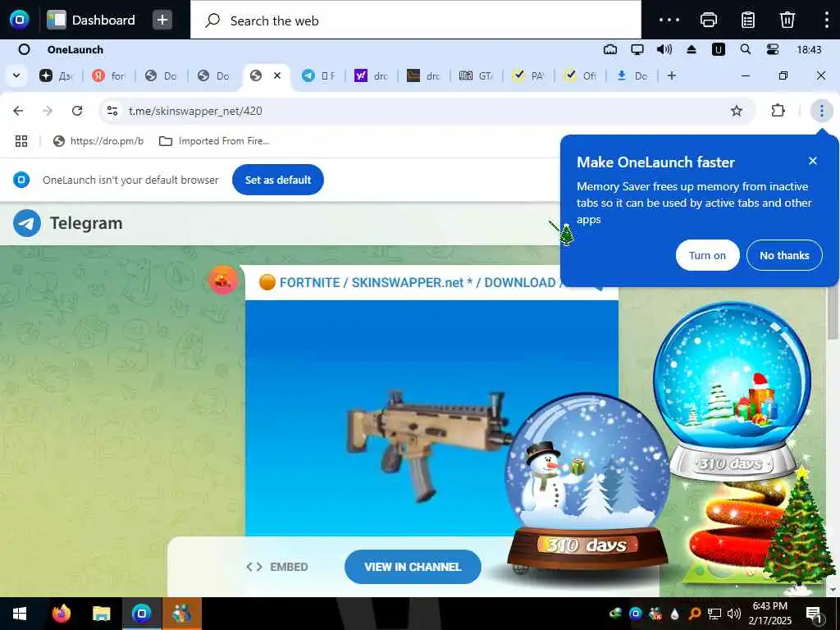This screenshot has width=840, height=630.
Task: Open File Explorer from the taskbar
Action: (101, 614)
